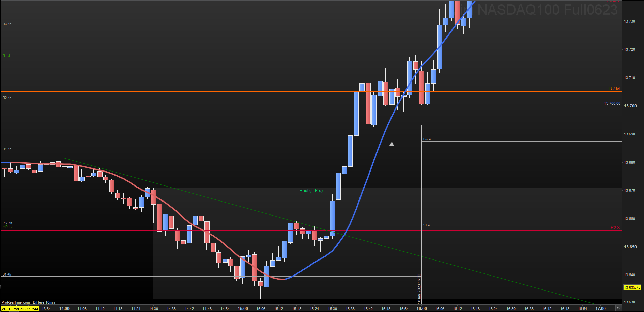Click the 14:30 time axis label

[x=153, y=309]
